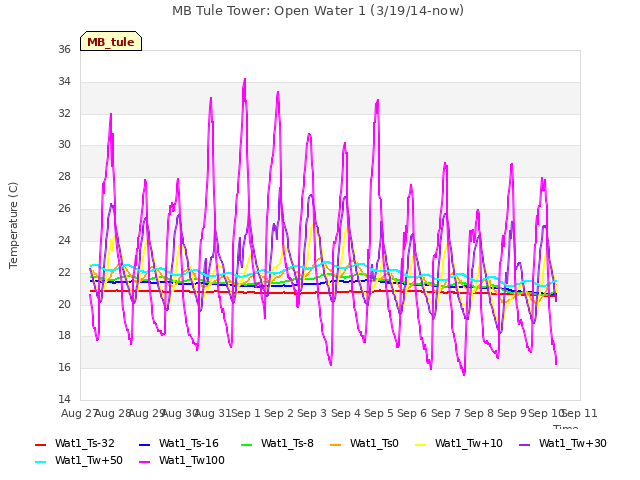Image resolution: width=640 pixels, height=480 pixels.
Task: Click the 14 y-axis tick label
Action: click(x=64, y=399)
